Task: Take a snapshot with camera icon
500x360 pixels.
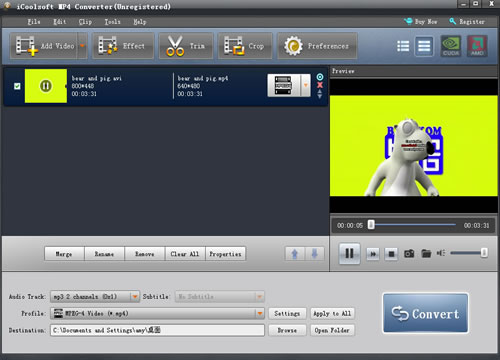Action: (409, 254)
